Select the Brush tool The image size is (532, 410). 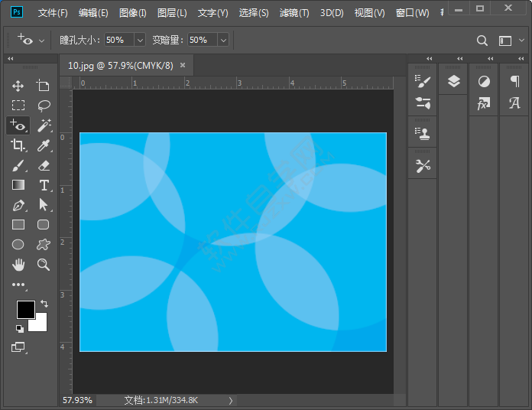click(x=18, y=166)
